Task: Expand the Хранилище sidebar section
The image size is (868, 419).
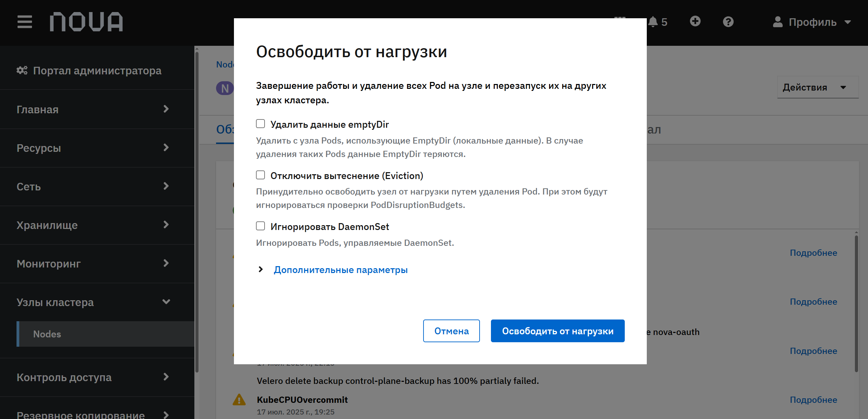Action: coord(97,225)
